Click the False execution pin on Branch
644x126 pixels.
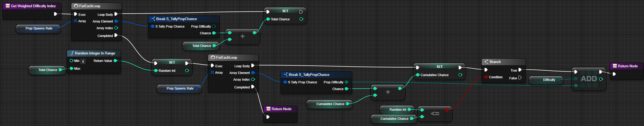520,78
